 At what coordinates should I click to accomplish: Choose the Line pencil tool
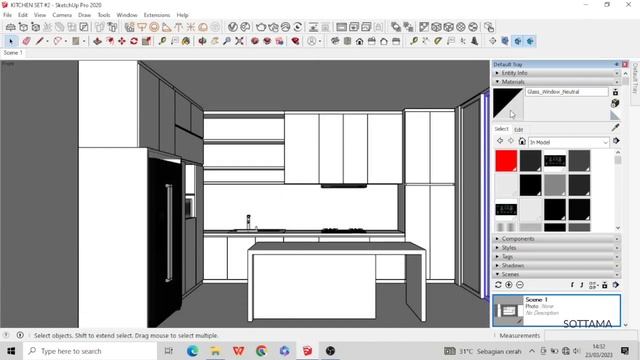click(39, 41)
